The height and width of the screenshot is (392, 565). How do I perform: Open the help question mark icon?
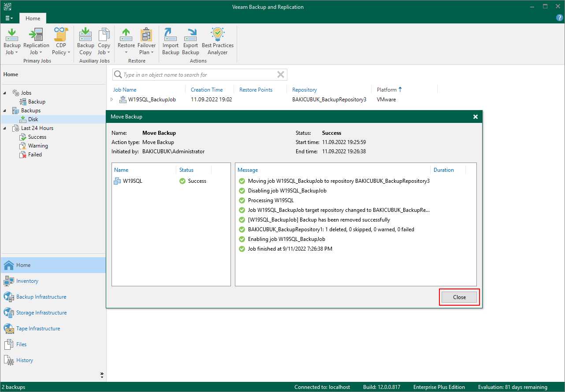[x=560, y=18]
